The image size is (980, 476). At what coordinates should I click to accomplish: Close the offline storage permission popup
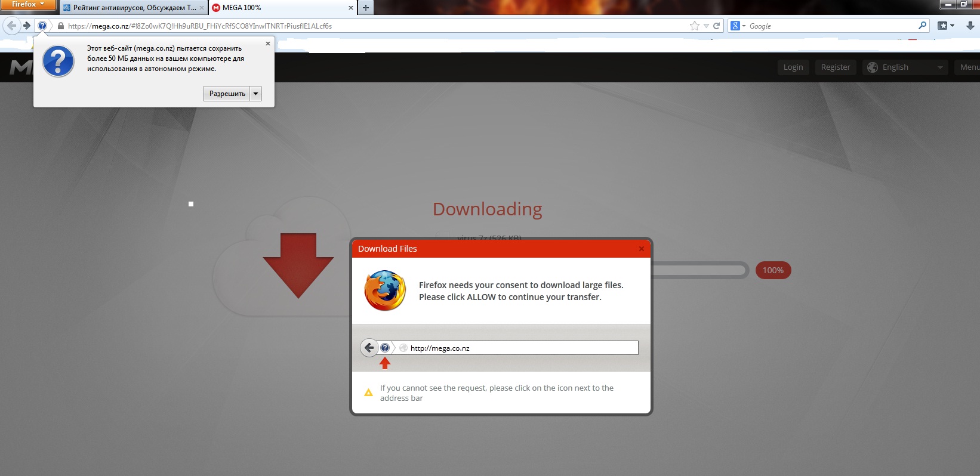[x=268, y=44]
